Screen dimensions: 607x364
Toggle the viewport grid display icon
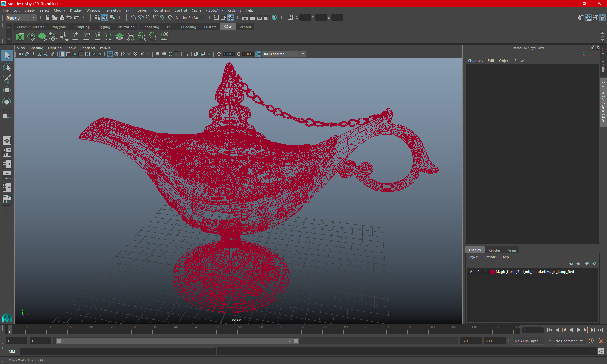click(x=62, y=54)
